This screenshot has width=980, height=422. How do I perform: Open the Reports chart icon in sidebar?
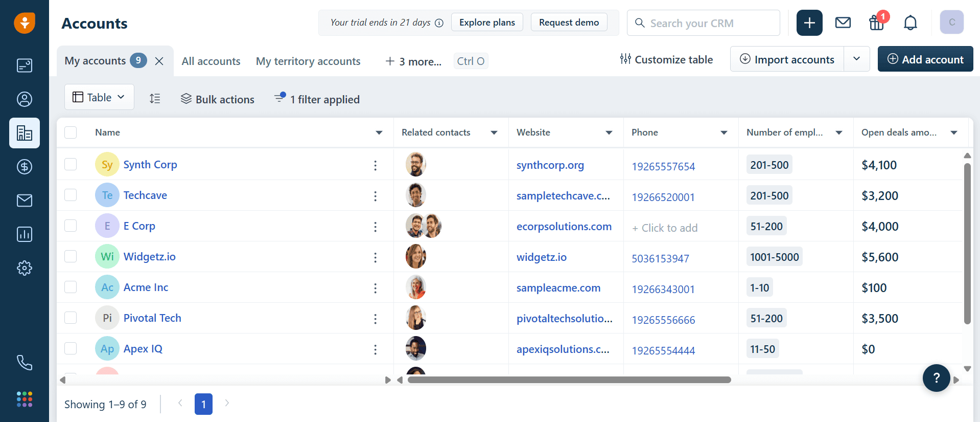[25, 234]
